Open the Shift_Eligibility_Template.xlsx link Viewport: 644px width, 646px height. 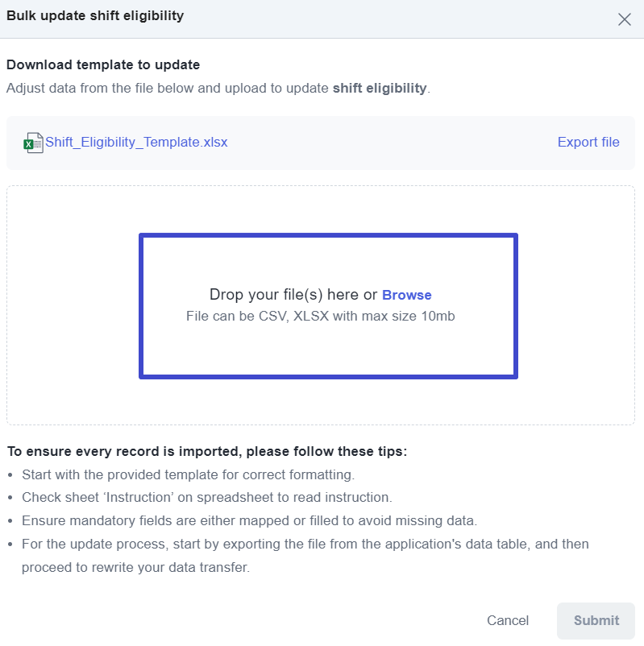pos(136,142)
